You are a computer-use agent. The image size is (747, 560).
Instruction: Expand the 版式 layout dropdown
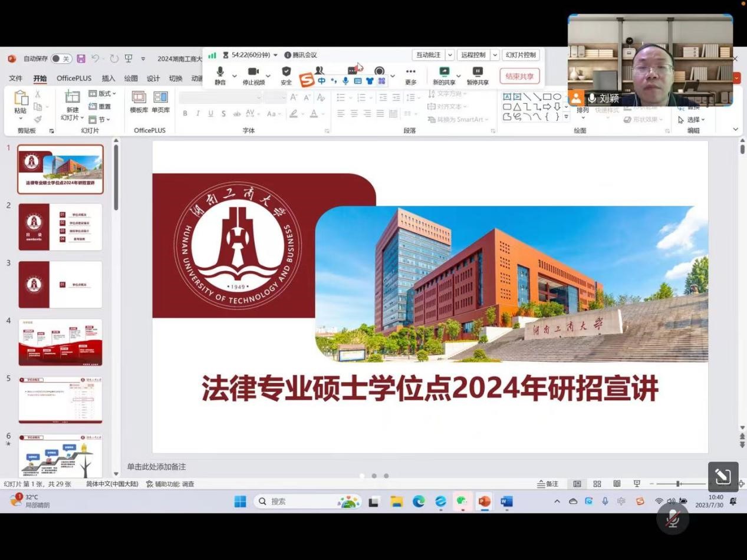tap(103, 94)
